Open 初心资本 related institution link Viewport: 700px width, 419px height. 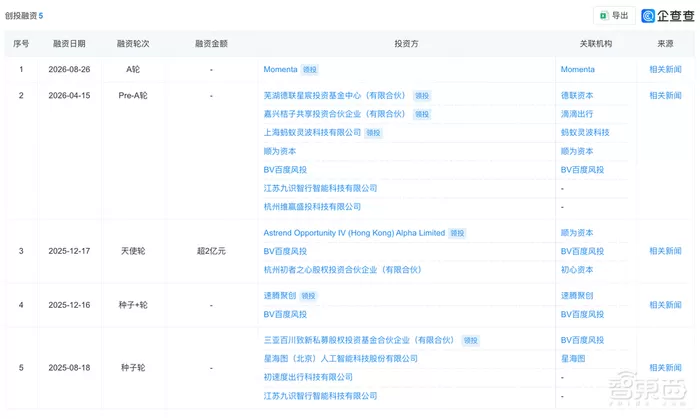point(577,270)
